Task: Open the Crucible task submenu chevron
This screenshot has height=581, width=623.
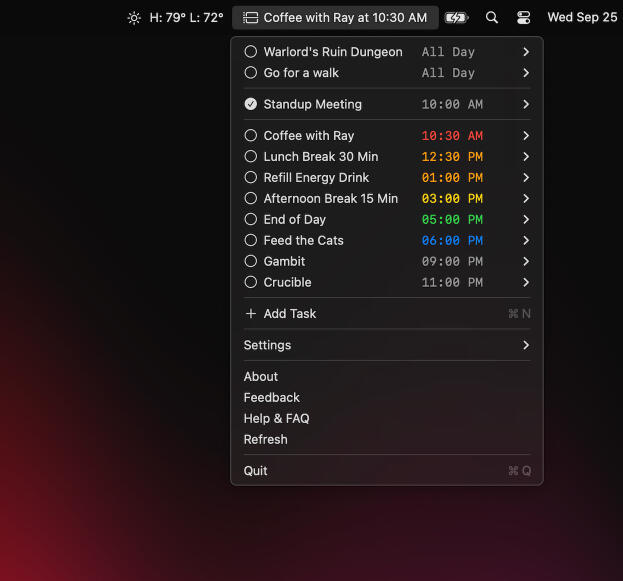Action: tap(526, 283)
